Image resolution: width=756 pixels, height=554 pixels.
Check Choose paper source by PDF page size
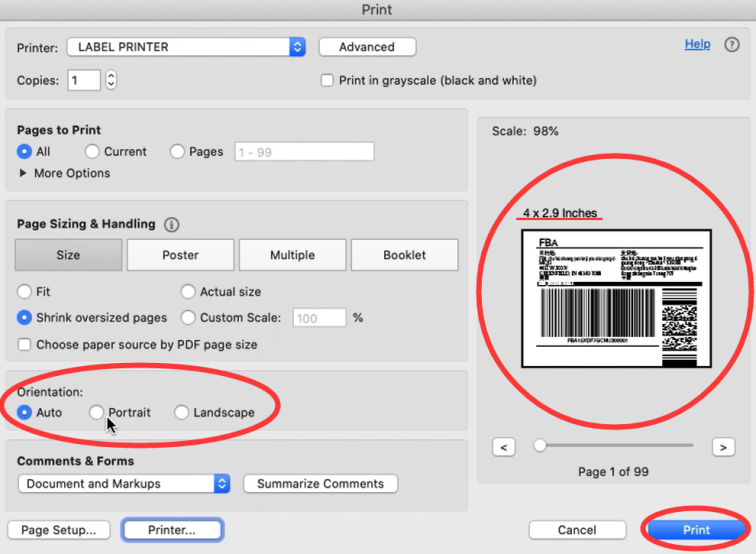click(x=24, y=344)
